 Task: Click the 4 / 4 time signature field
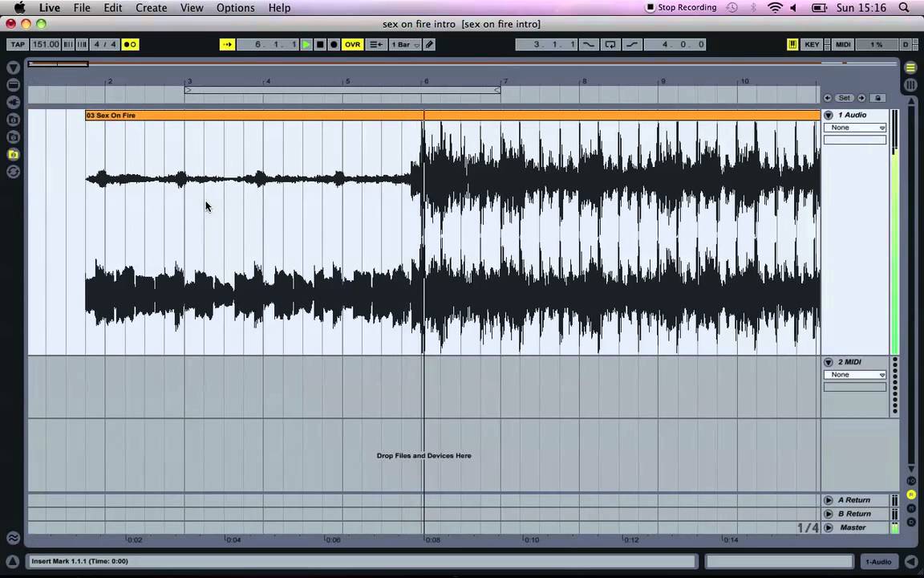click(105, 44)
